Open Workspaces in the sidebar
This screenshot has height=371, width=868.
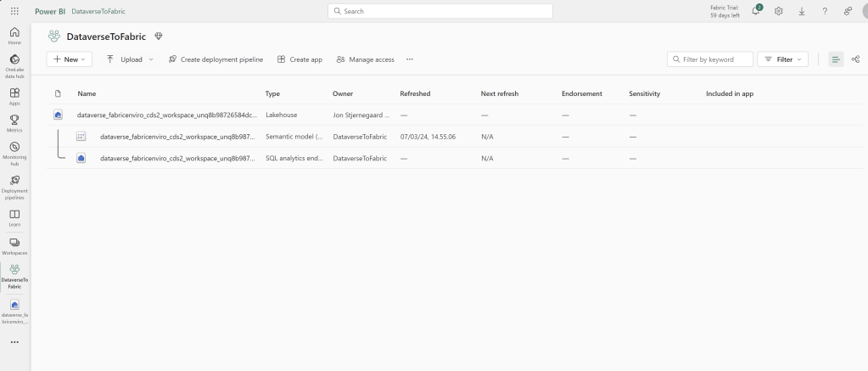[x=14, y=246]
